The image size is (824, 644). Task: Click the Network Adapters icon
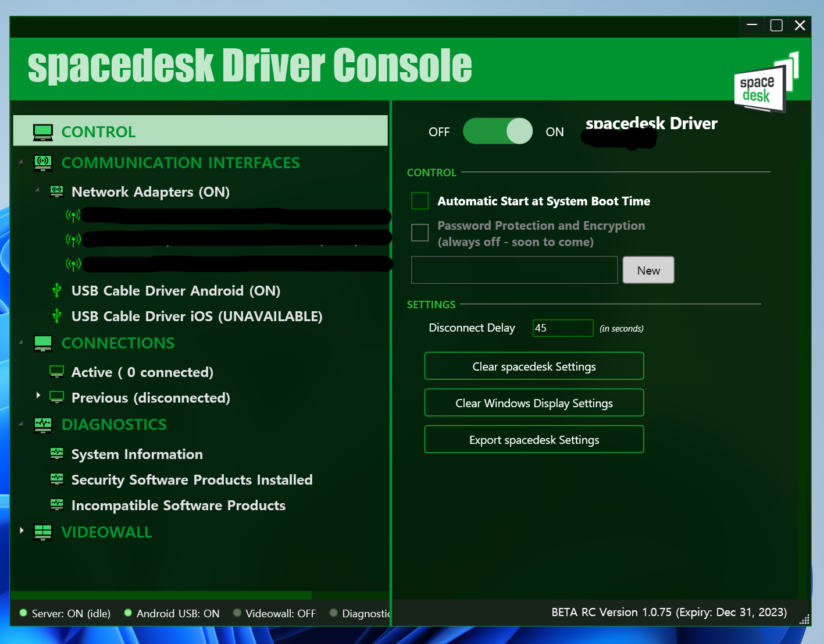tap(56, 191)
